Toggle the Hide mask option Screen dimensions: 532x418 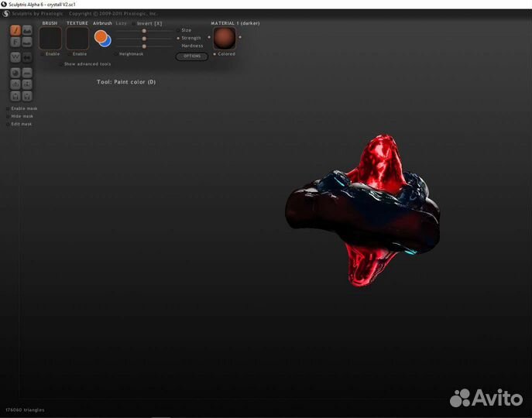8,116
